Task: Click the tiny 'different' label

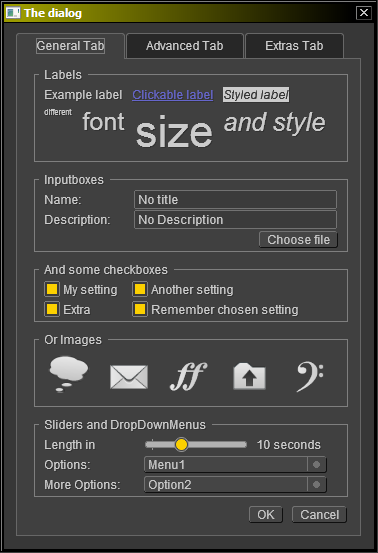Action: (x=58, y=112)
